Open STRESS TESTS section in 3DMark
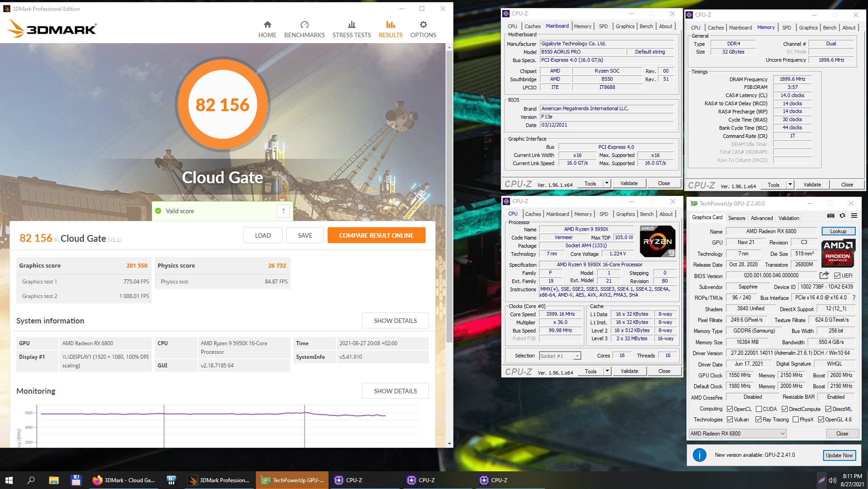The image size is (868, 489). 351,29
